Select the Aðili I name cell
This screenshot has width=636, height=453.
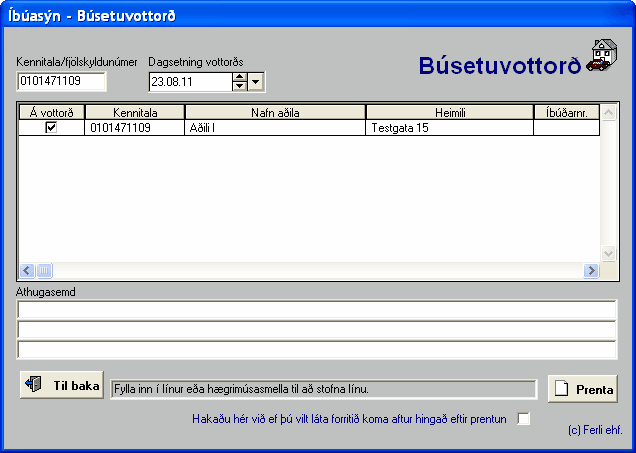click(x=275, y=128)
